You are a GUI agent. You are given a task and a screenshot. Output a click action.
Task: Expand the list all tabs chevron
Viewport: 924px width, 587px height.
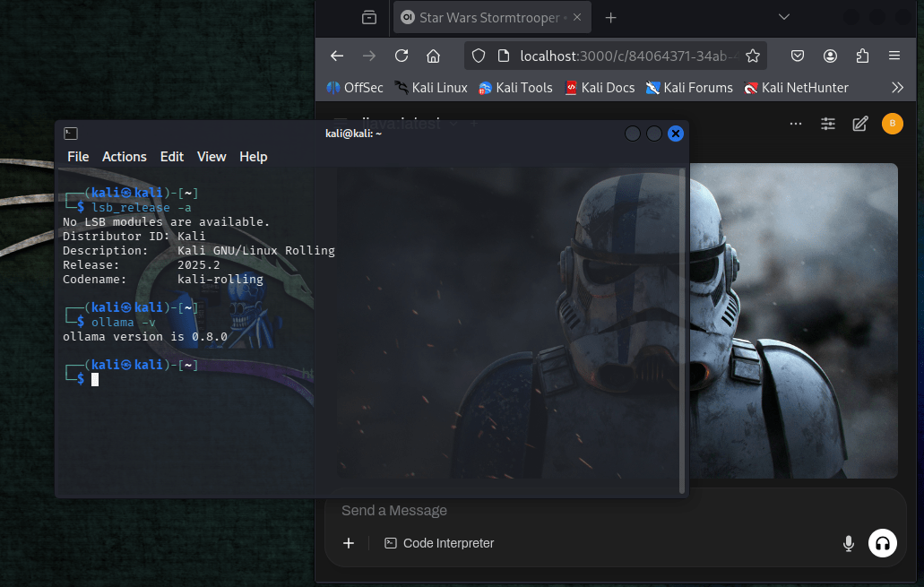784,17
